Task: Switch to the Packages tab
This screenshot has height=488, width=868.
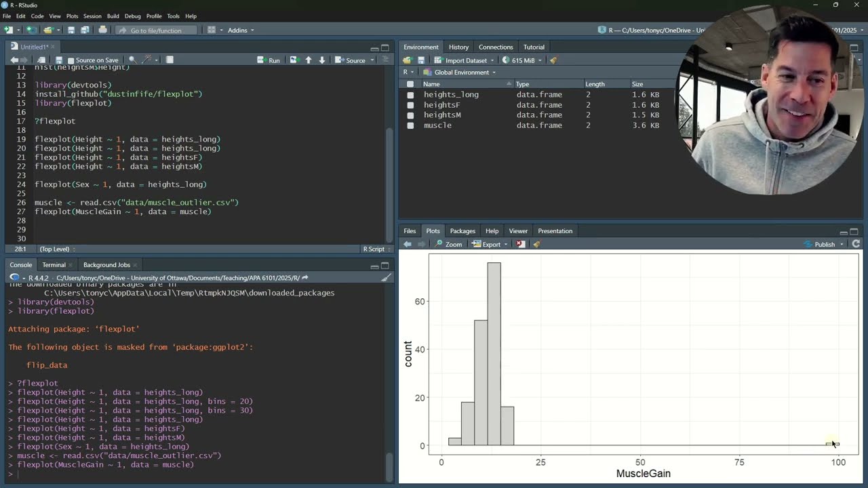Action: [x=462, y=230]
